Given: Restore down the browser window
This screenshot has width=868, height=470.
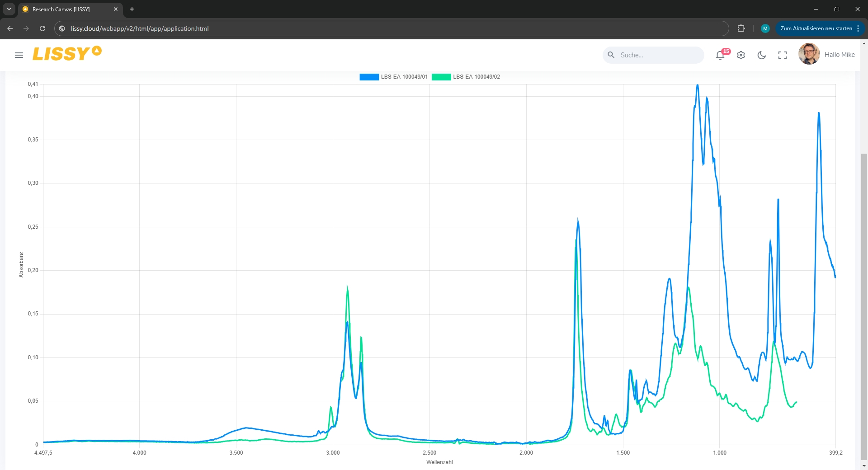Looking at the screenshot, I should pos(837,9).
